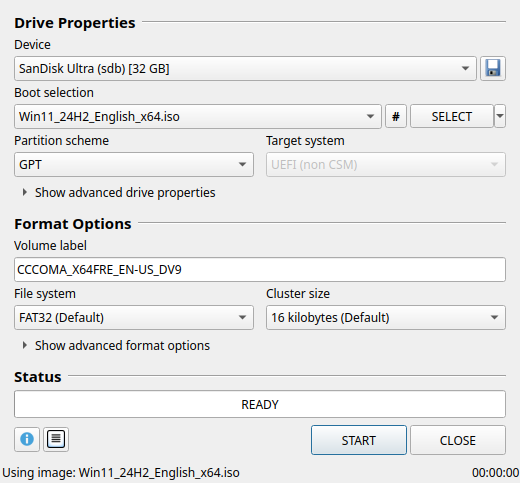
Task: Click the SELECT button
Action: tap(452, 116)
